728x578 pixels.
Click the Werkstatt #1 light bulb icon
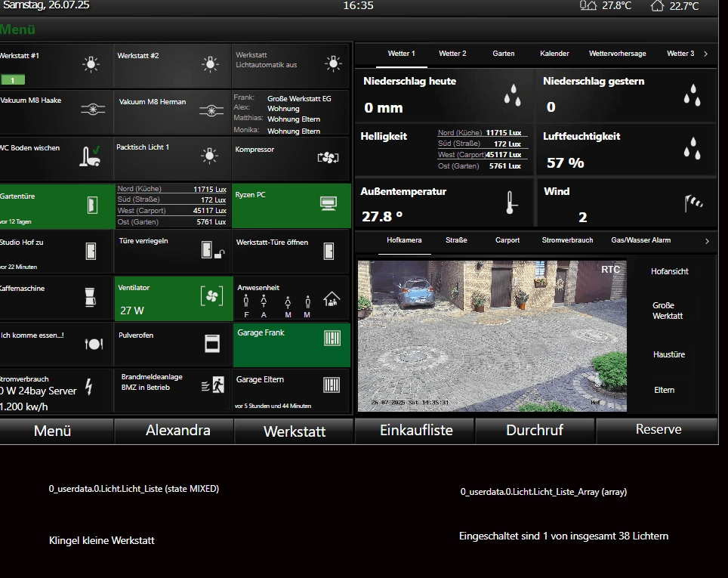91,63
